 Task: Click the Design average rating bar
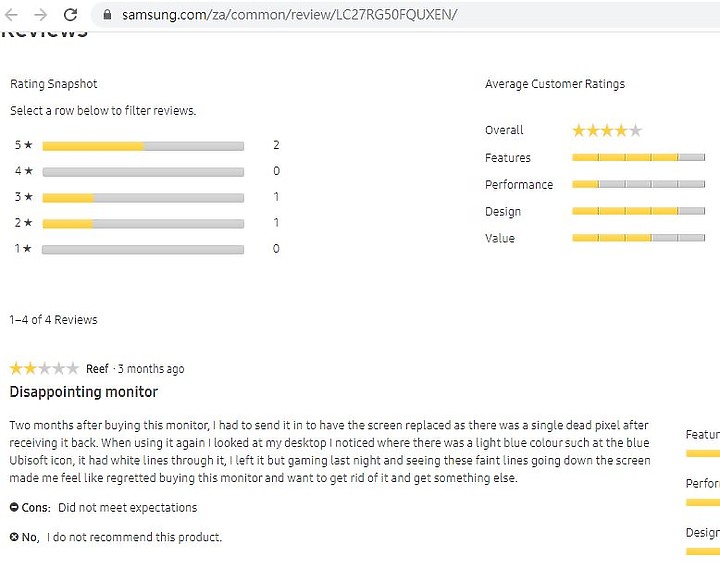[x=638, y=211]
